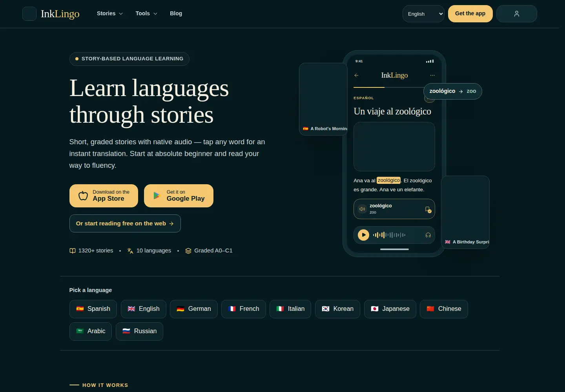Click the book icon next to 1320+ stories
565x392 pixels.
[x=73, y=251]
